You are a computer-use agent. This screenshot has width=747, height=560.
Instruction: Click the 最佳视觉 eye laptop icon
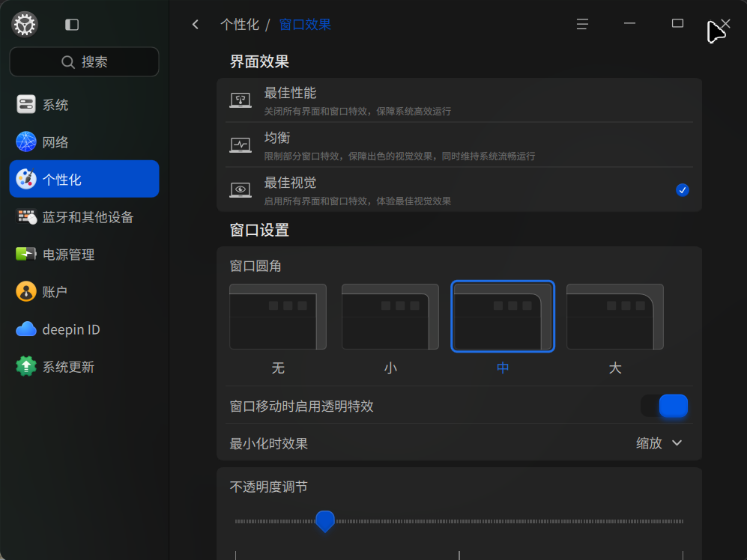tap(241, 190)
